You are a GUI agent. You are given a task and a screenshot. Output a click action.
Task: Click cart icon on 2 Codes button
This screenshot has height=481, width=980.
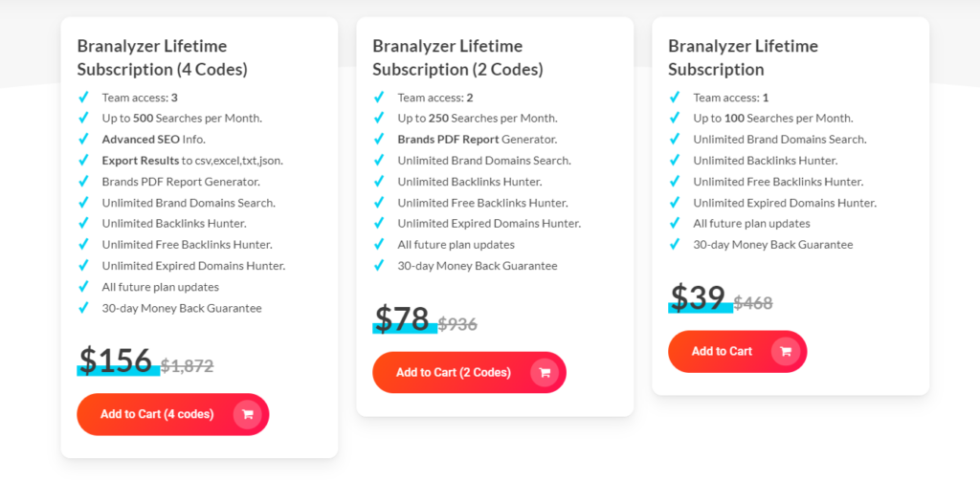(x=545, y=372)
